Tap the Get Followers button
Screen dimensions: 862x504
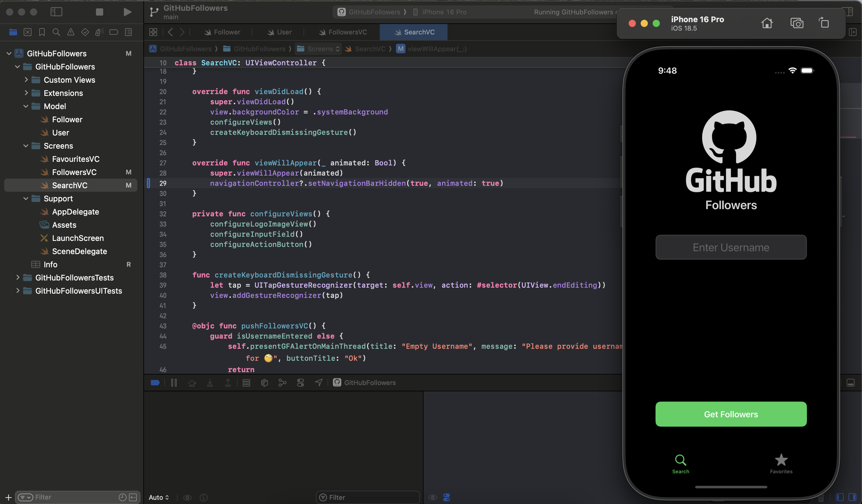pyautogui.click(x=731, y=414)
